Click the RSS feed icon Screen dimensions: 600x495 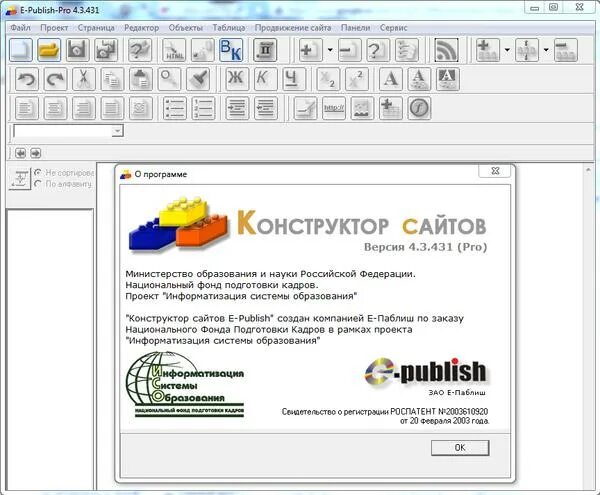(446, 50)
